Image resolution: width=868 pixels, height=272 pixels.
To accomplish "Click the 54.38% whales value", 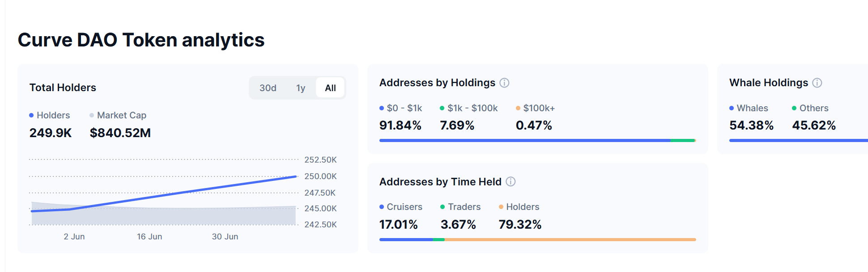I will pyautogui.click(x=752, y=126).
